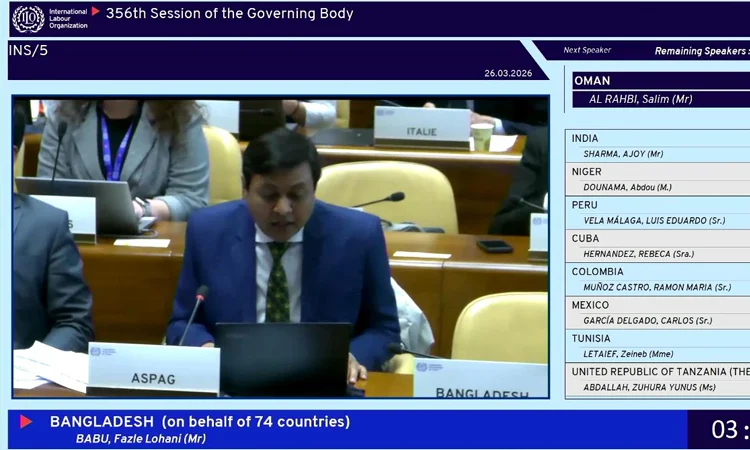Image resolution: width=750 pixels, height=450 pixels.
Task: Click the ILO logo in the header
Action: (x=28, y=18)
